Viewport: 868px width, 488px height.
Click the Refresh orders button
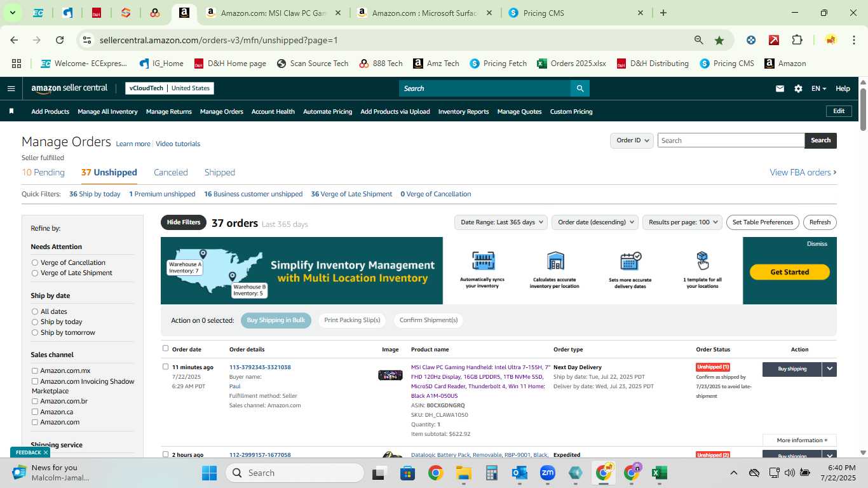point(820,222)
